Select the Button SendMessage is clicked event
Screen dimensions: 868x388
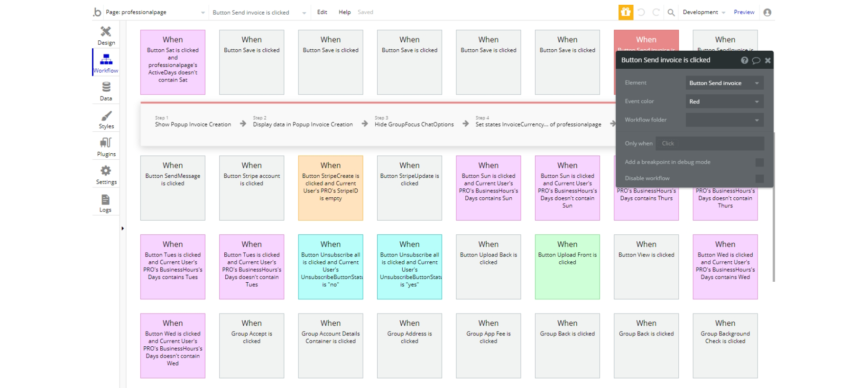coord(173,188)
